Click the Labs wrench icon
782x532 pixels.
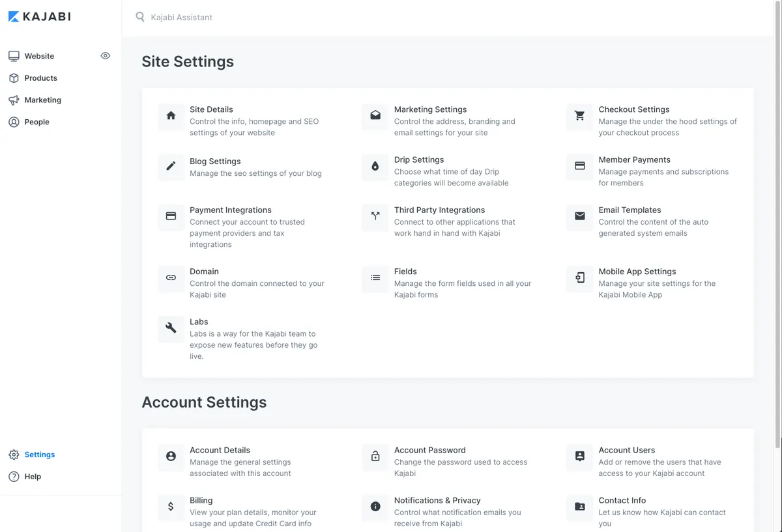click(170, 329)
